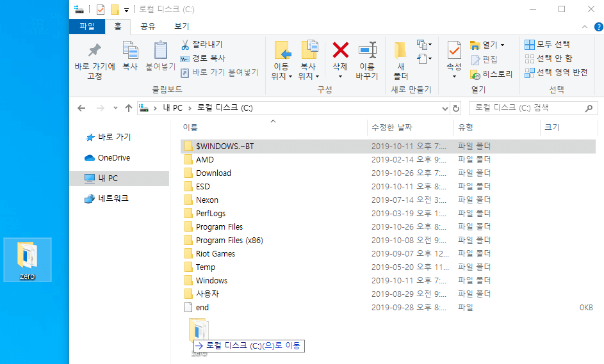Click the search magnifier icon
The width and height of the screenshot is (604, 364).
click(589, 109)
